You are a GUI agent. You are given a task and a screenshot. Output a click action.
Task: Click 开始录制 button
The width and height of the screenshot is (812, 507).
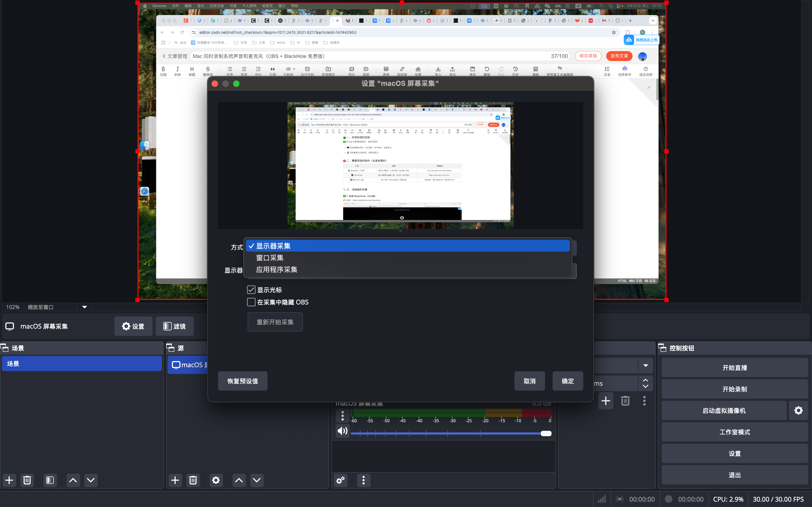(734, 389)
